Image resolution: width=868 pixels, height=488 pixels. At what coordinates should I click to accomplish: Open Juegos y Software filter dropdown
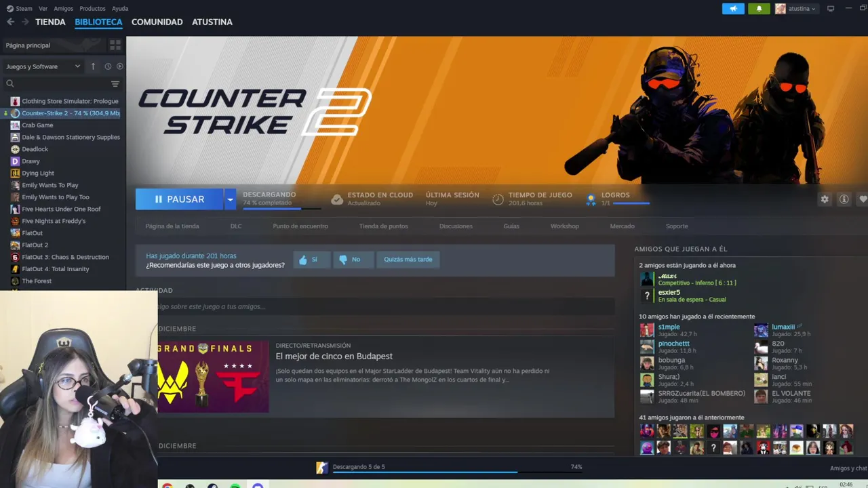[x=43, y=66]
